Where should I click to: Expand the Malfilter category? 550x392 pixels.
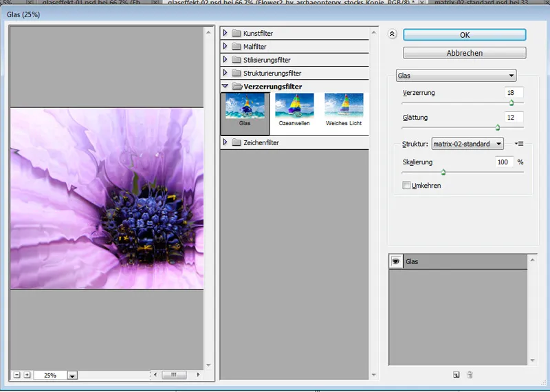coord(225,46)
